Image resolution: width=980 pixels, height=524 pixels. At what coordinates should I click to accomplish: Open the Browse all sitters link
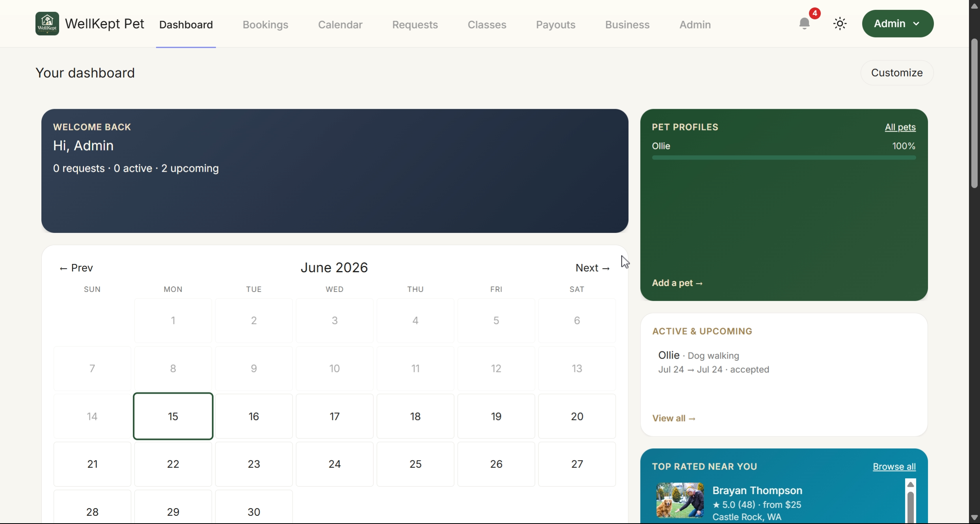point(894,466)
